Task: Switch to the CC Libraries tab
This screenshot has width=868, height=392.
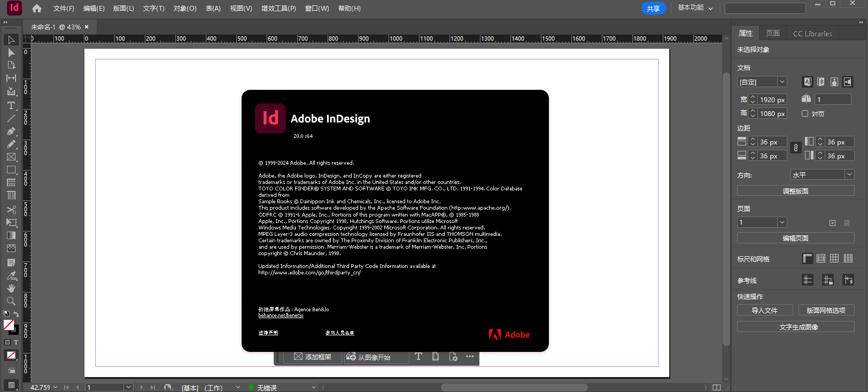Action: [812, 33]
